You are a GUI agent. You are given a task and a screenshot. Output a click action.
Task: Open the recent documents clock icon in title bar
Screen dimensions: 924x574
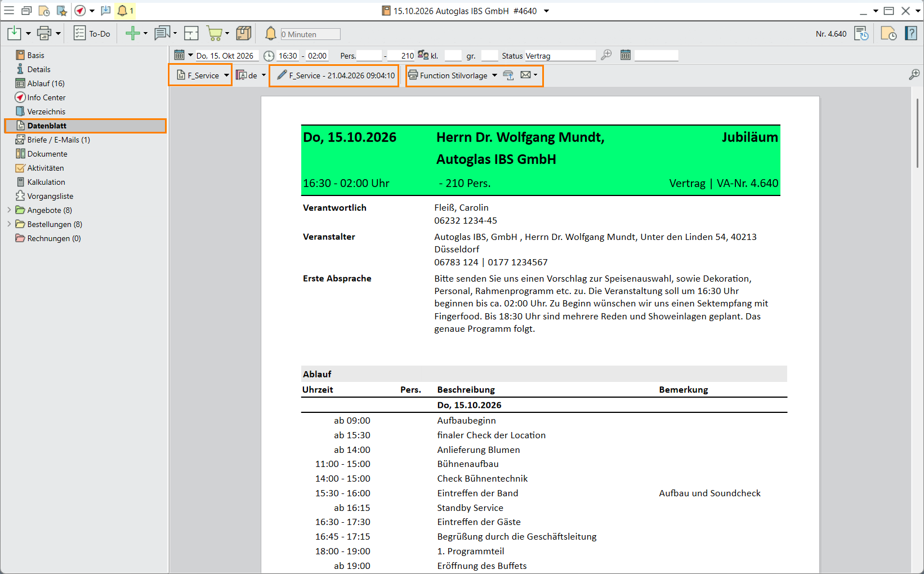point(44,11)
